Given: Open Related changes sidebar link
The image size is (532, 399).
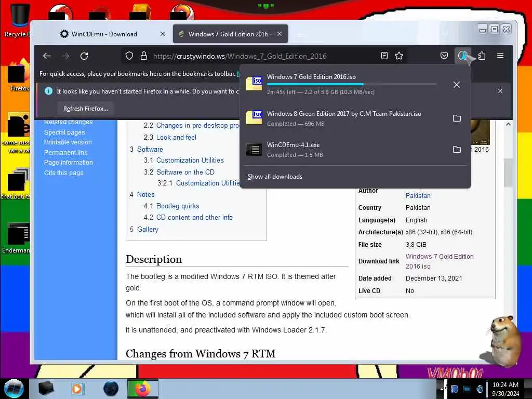Looking at the screenshot, I should pyautogui.click(x=68, y=122).
